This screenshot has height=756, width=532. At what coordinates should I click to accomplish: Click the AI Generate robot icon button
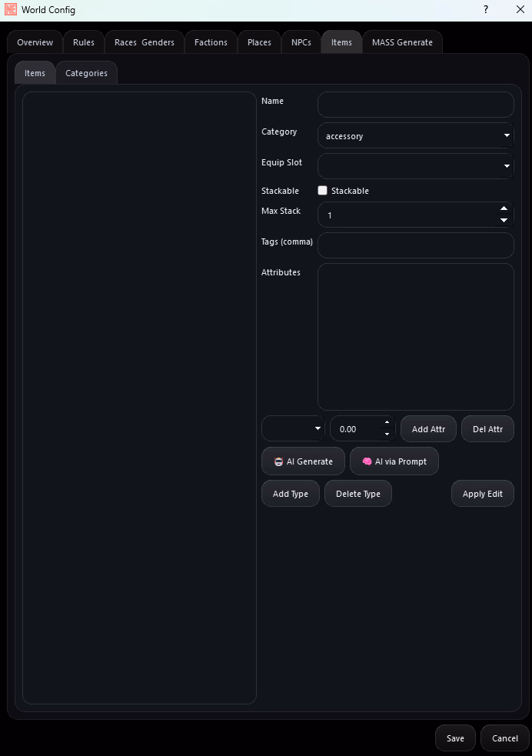(278, 461)
